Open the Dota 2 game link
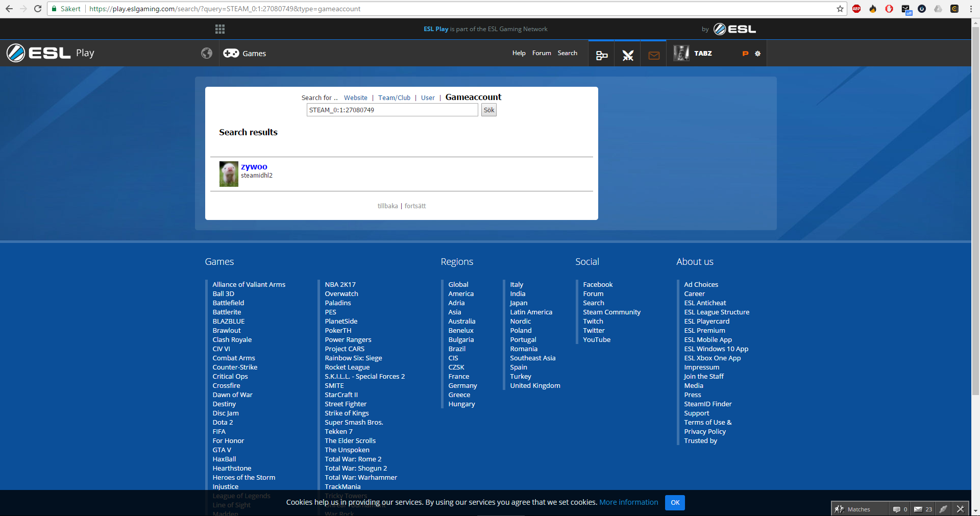 223,423
